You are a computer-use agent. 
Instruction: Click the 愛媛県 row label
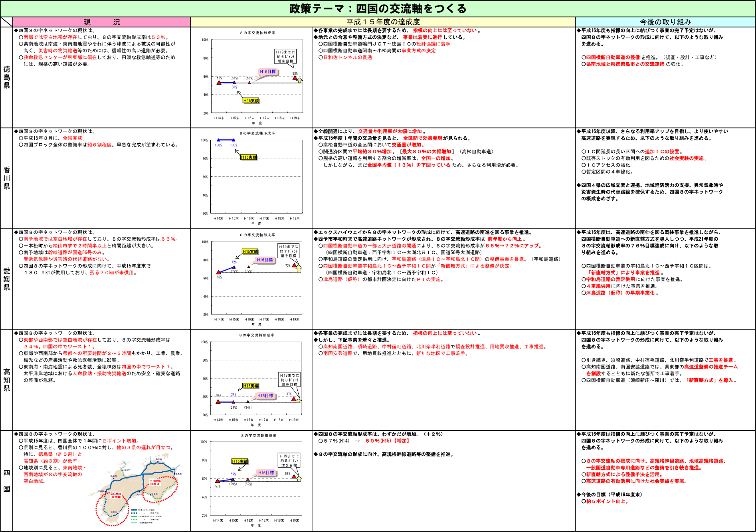pyautogui.click(x=7, y=279)
